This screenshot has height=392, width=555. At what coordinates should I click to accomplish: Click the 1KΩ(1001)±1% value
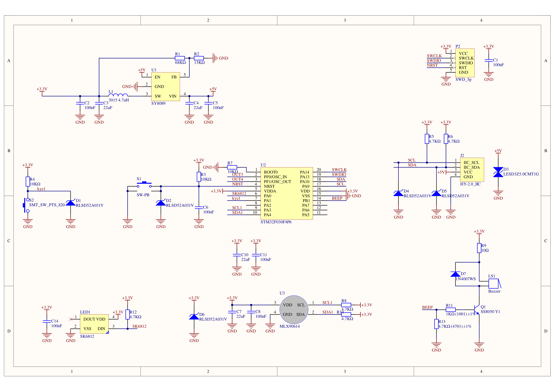coord(461,314)
